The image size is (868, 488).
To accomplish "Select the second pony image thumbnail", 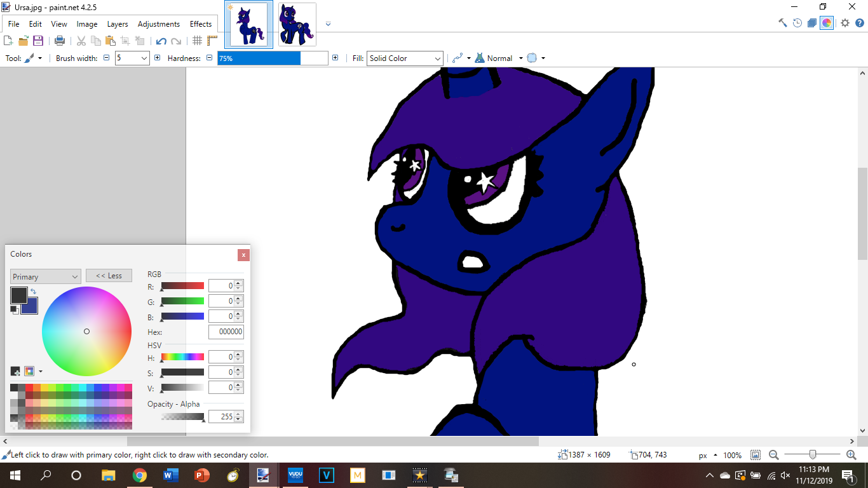I will pyautogui.click(x=297, y=24).
